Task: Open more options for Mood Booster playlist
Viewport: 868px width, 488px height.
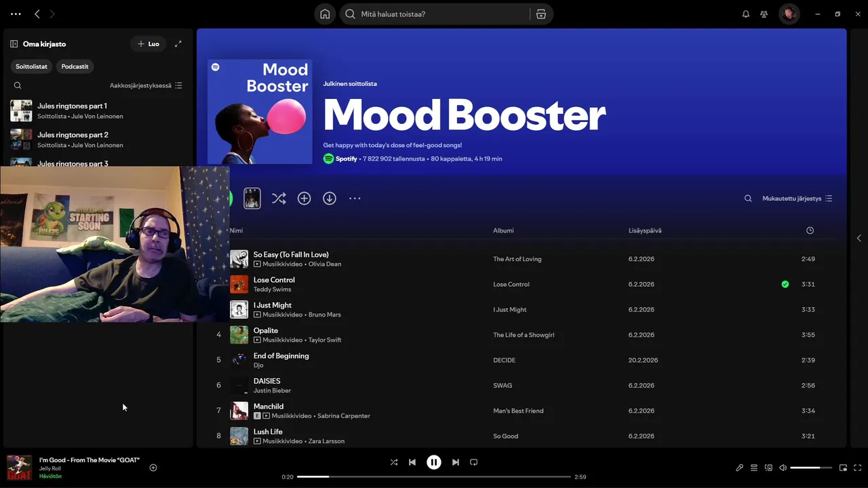Action: tap(355, 199)
